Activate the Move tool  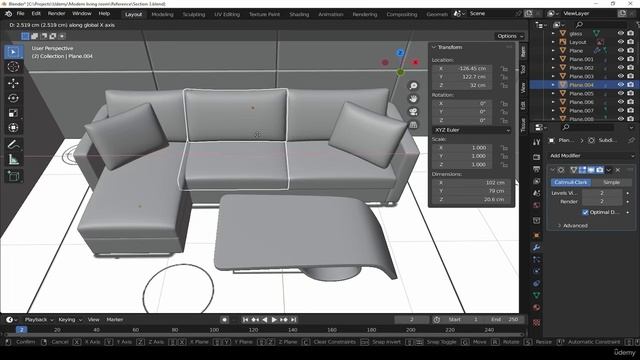(13, 83)
